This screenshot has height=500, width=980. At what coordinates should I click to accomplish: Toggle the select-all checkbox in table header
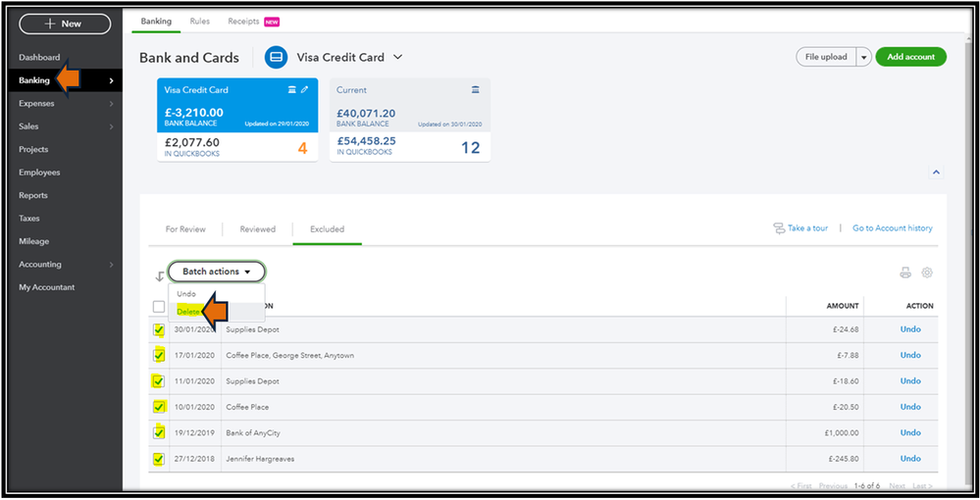pos(159,306)
